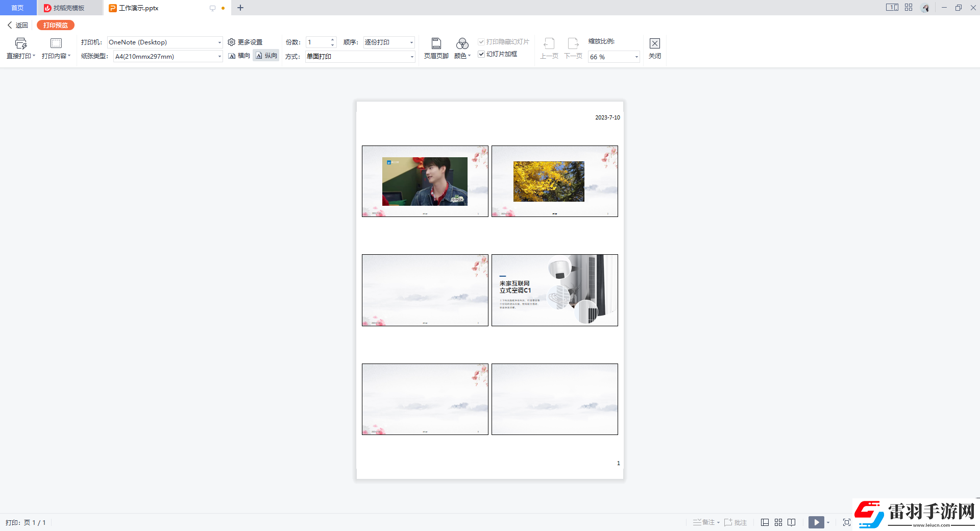
Task: Expand the printer OneNote (Desktop) dropdown
Action: (219, 42)
